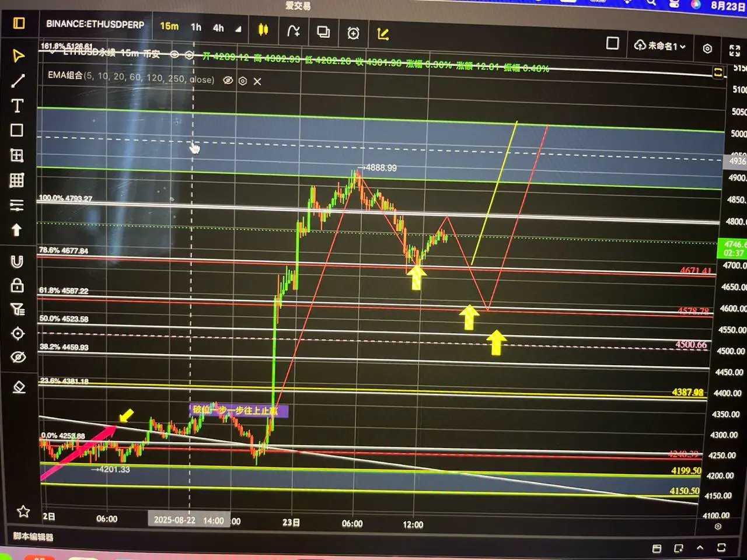This screenshot has width=747, height=560.
Task: Click the purple text note on chart
Action: (x=238, y=410)
